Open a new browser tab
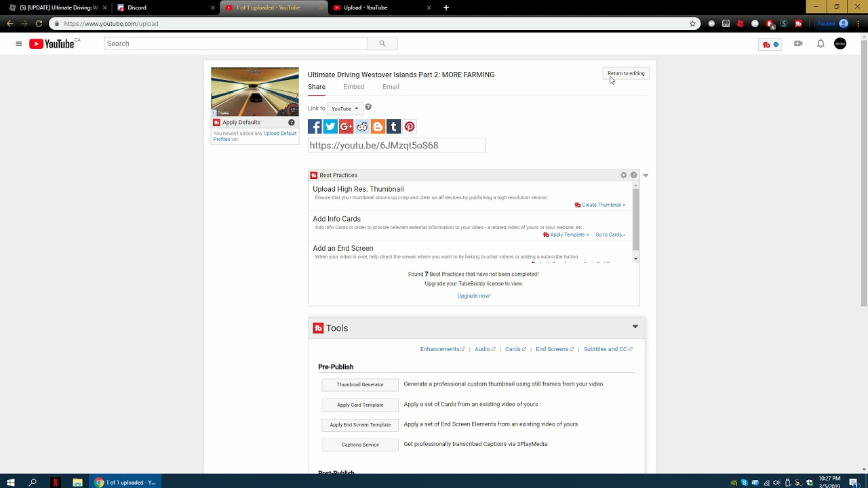868x488 pixels. (446, 7)
